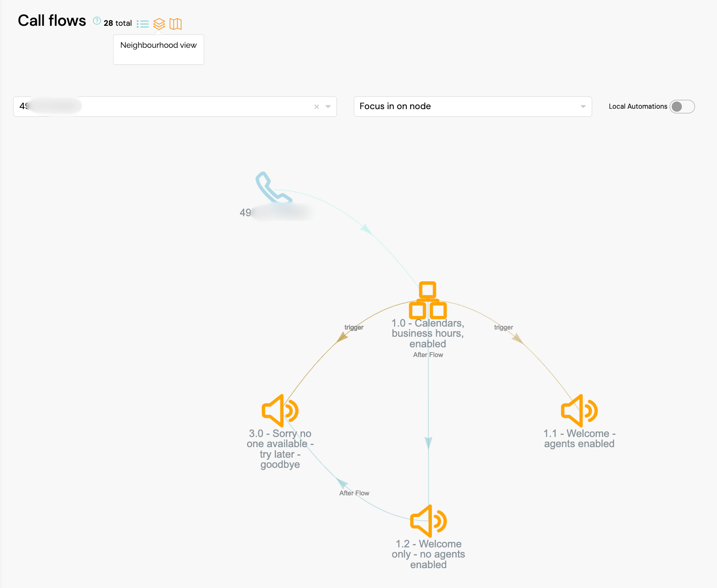
Task: Click the blue phone number node icon
Action: click(273, 187)
